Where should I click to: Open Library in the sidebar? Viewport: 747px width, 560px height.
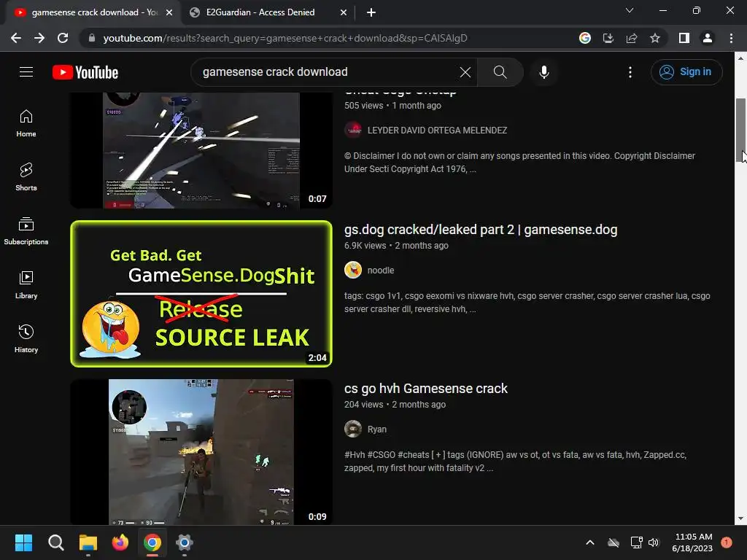(26, 285)
